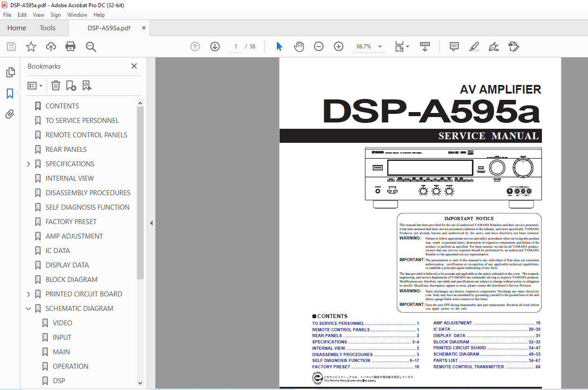Screen dimensions: 588x390
Task: Open the View menu
Action: [x=39, y=15]
